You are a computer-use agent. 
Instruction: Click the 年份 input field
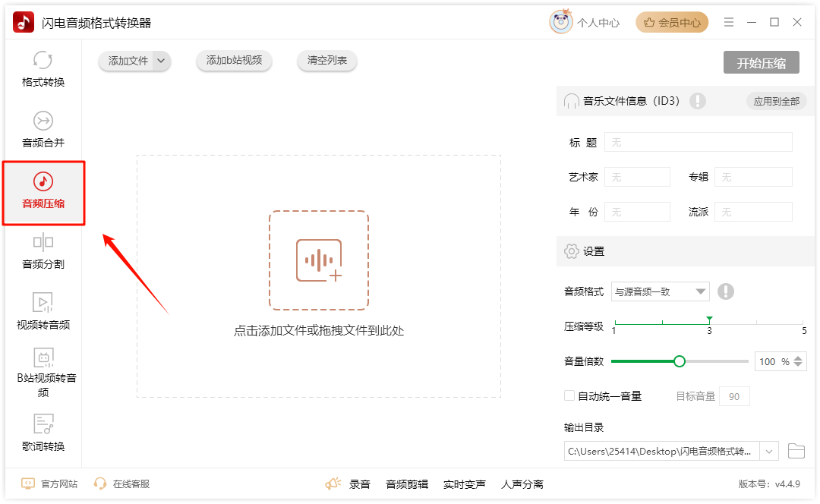637,212
